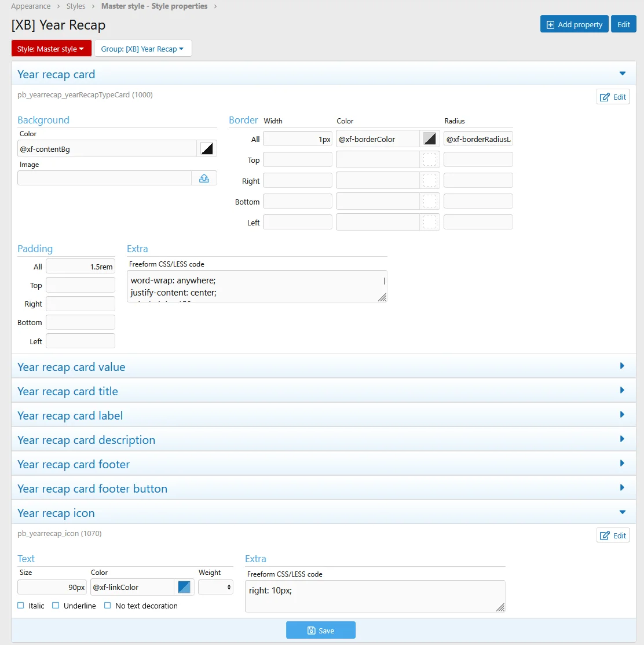This screenshot has width=644, height=645.
Task: Open the Group: [XB] Year Recap dropdown
Action: click(142, 49)
